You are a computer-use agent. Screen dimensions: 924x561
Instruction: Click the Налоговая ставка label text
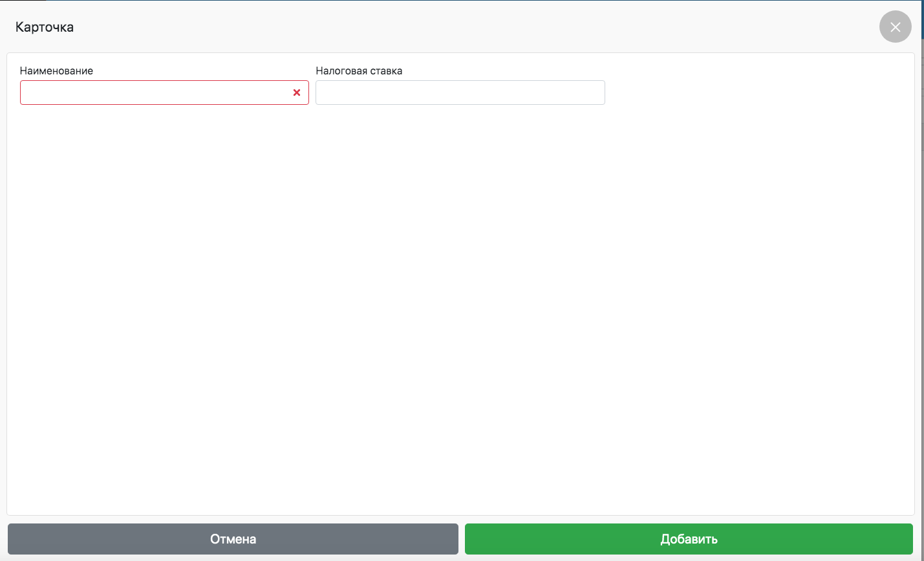359,71
